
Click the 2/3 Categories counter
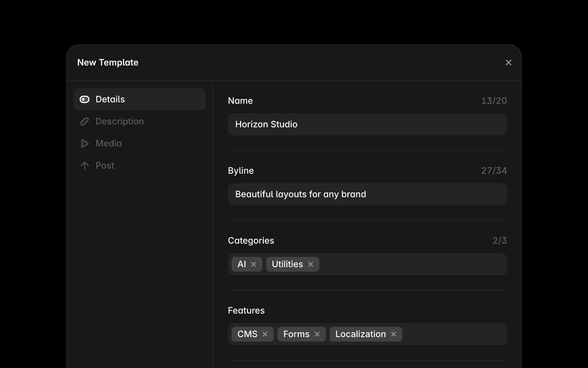coord(499,241)
